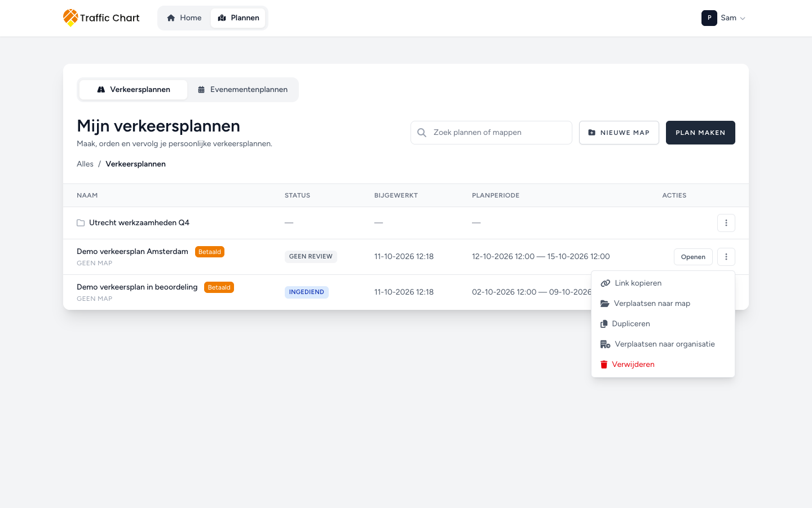Expand the Sam user menu

[x=723, y=18]
